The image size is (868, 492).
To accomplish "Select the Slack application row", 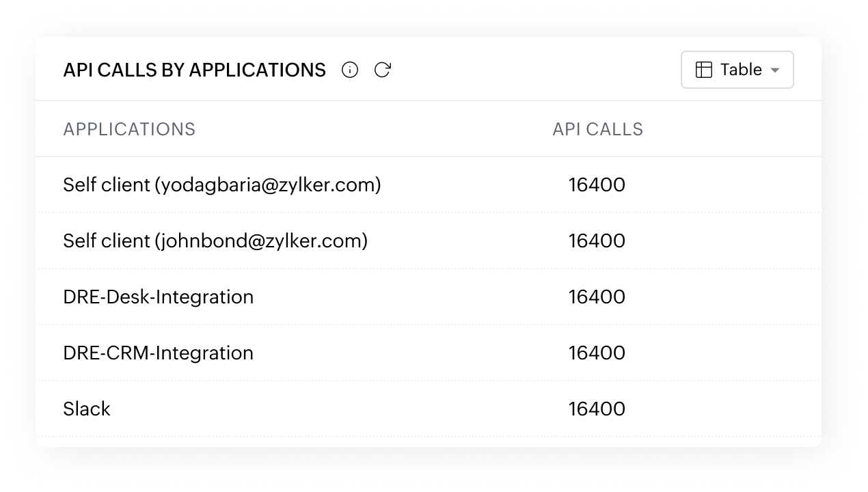I will [429, 409].
